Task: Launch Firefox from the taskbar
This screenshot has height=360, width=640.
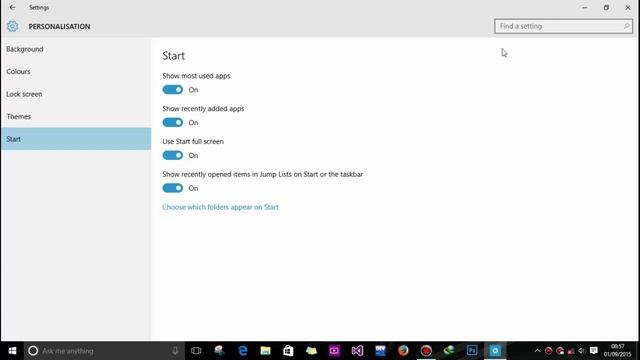Action: [403, 351]
